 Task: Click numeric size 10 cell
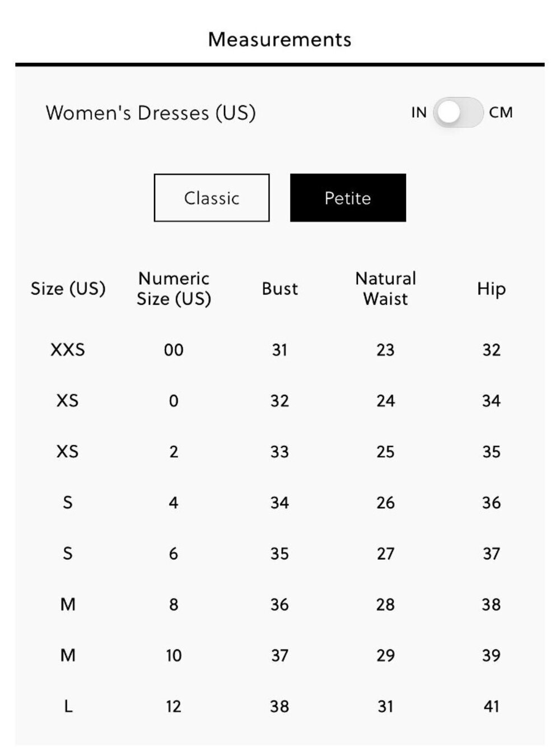(174, 655)
